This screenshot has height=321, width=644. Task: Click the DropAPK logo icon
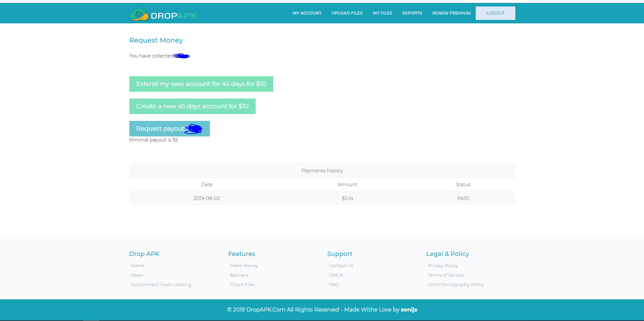click(139, 15)
